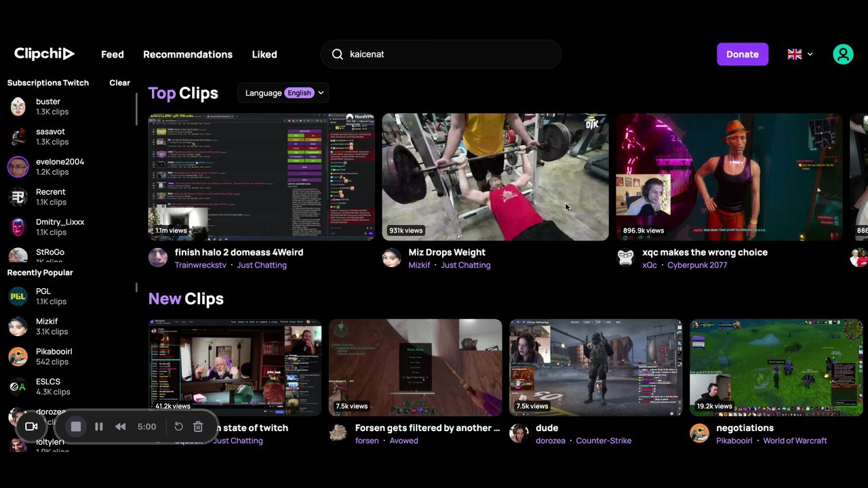The height and width of the screenshot is (488, 868).
Task: Click Mizkif avatar beside Miz Drops Weight
Action: [x=392, y=258]
